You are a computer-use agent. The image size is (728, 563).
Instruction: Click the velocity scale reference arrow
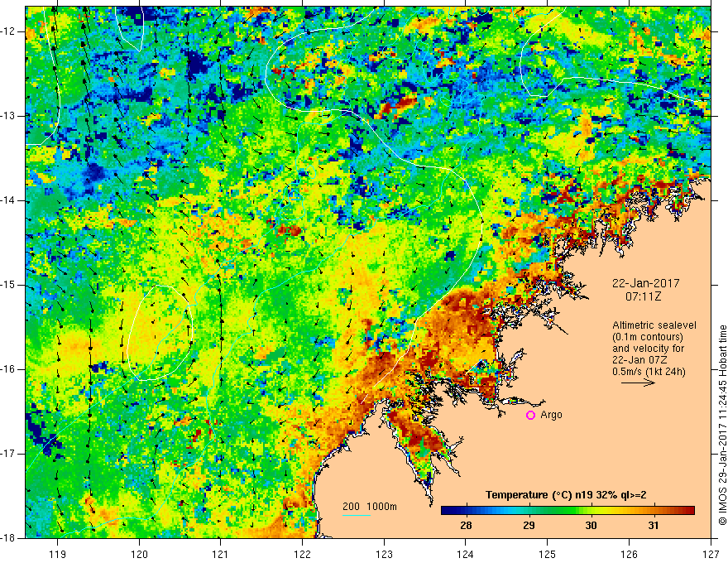[638, 383]
